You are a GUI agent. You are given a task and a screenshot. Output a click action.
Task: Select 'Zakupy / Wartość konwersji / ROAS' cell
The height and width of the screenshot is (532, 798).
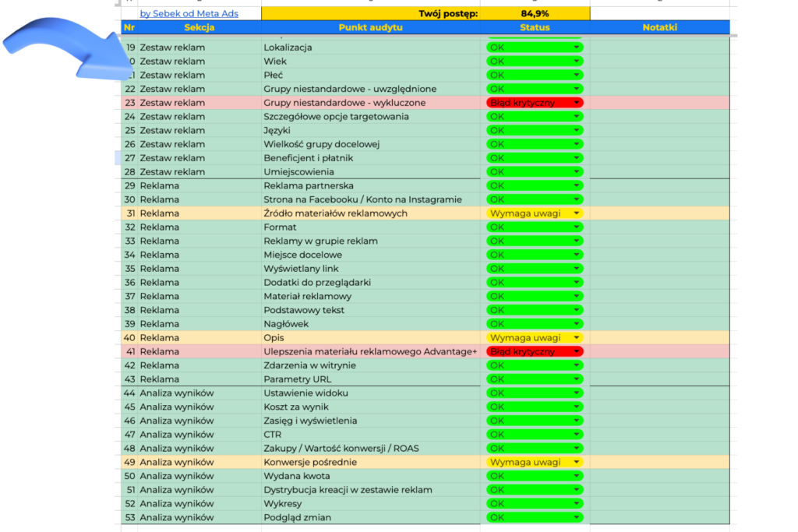coord(370,449)
